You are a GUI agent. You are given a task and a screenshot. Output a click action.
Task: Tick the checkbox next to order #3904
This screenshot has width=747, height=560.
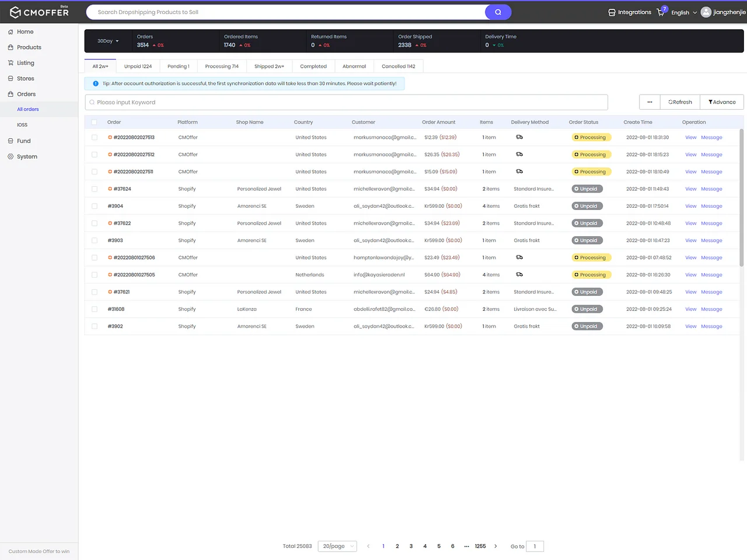[94, 205]
